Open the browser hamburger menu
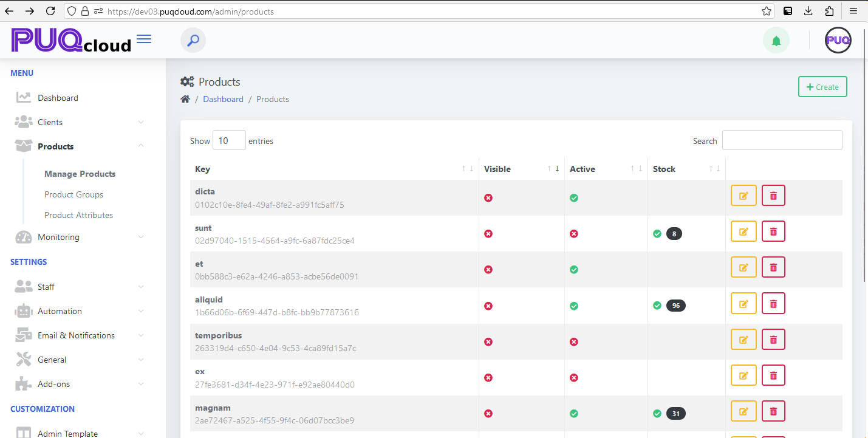Image resolution: width=868 pixels, height=438 pixels. tap(853, 11)
